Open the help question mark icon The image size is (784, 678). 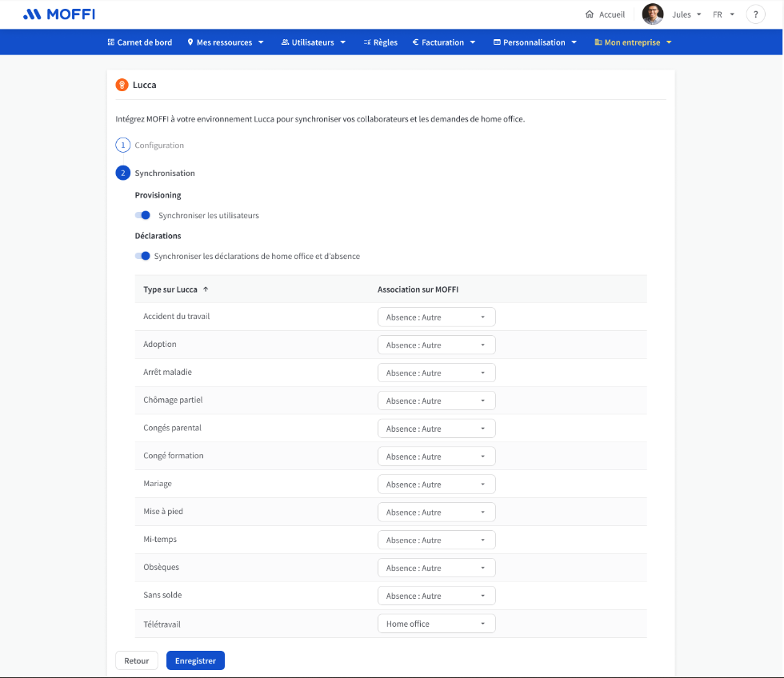(755, 14)
